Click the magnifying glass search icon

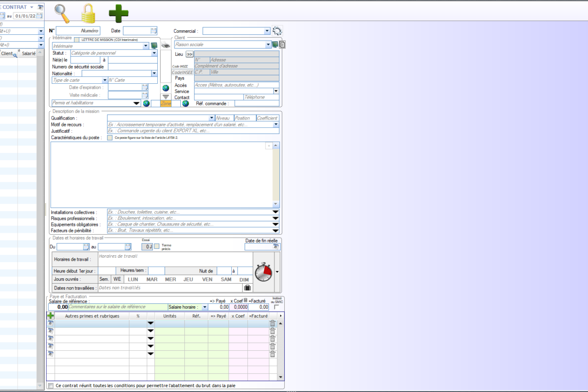click(x=62, y=13)
